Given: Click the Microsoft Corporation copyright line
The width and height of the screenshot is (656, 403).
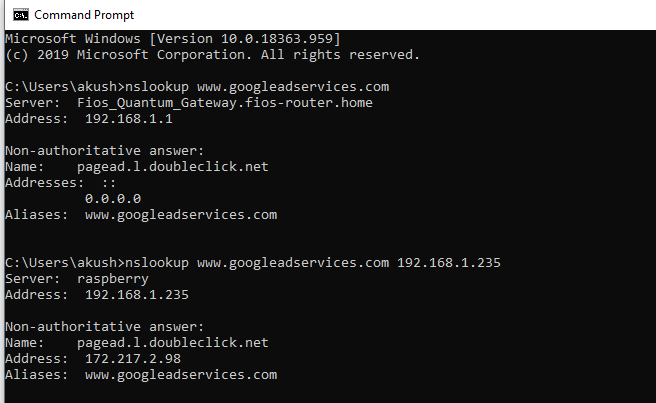Looking at the screenshot, I should point(212,54).
